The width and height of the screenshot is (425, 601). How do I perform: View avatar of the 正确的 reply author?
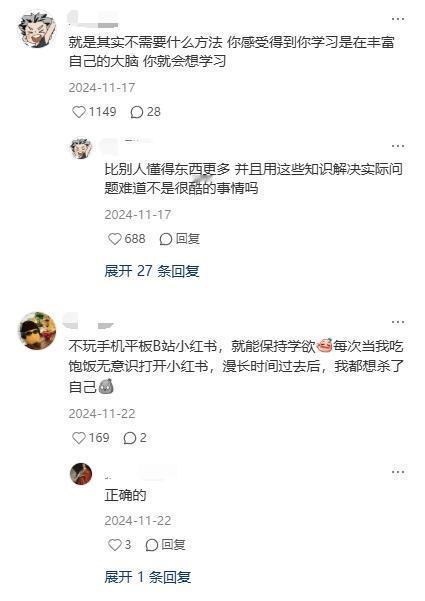[81, 474]
